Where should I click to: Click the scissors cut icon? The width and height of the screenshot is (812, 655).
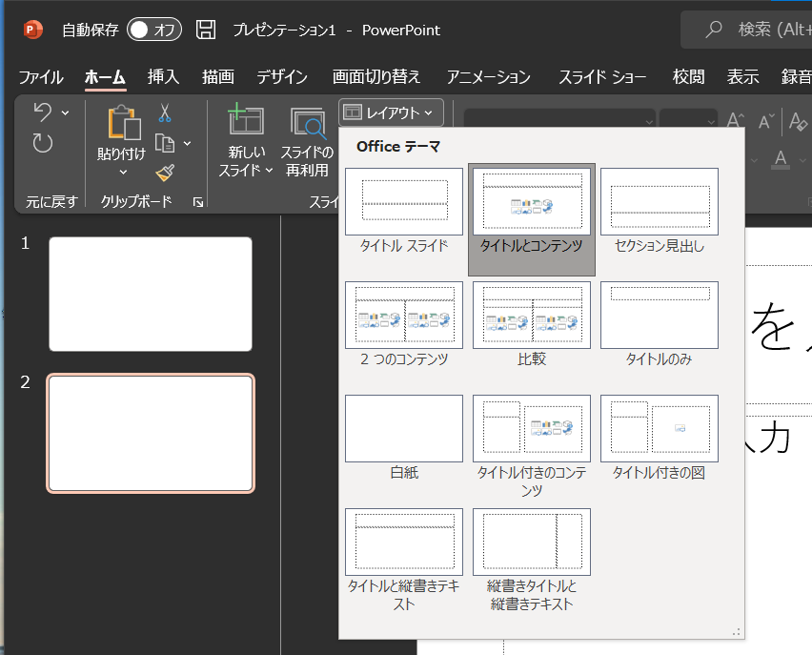pyautogui.click(x=165, y=113)
